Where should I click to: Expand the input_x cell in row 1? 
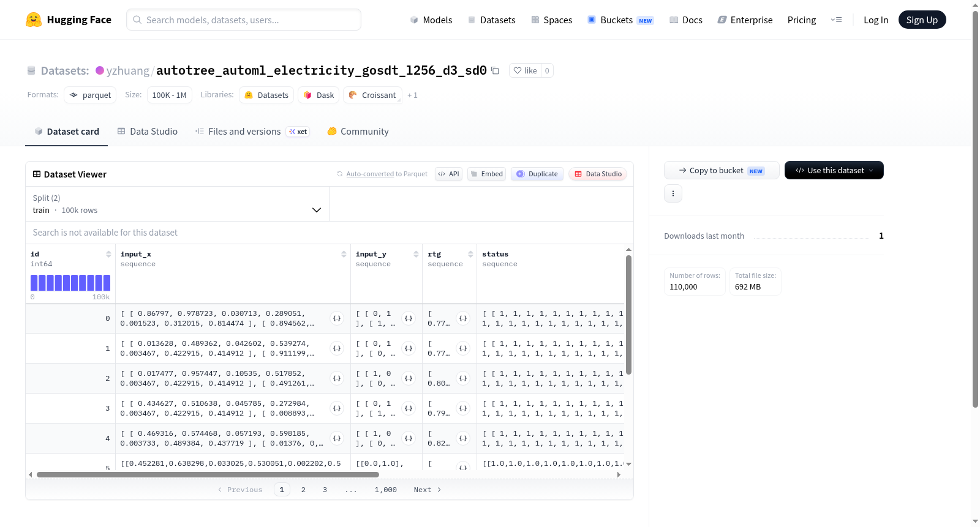[337, 348]
